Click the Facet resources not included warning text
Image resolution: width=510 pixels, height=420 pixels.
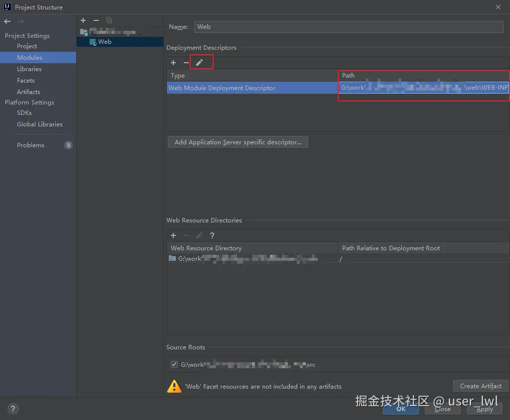(x=263, y=387)
